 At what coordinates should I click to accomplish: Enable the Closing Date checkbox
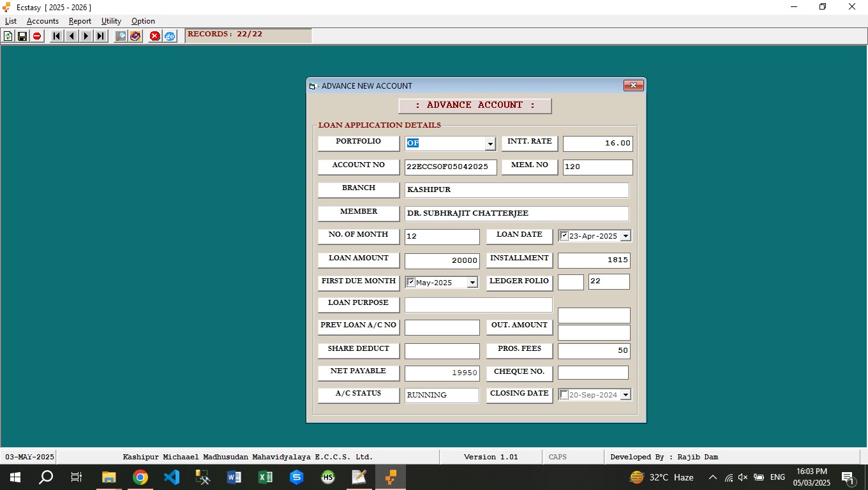(564, 395)
